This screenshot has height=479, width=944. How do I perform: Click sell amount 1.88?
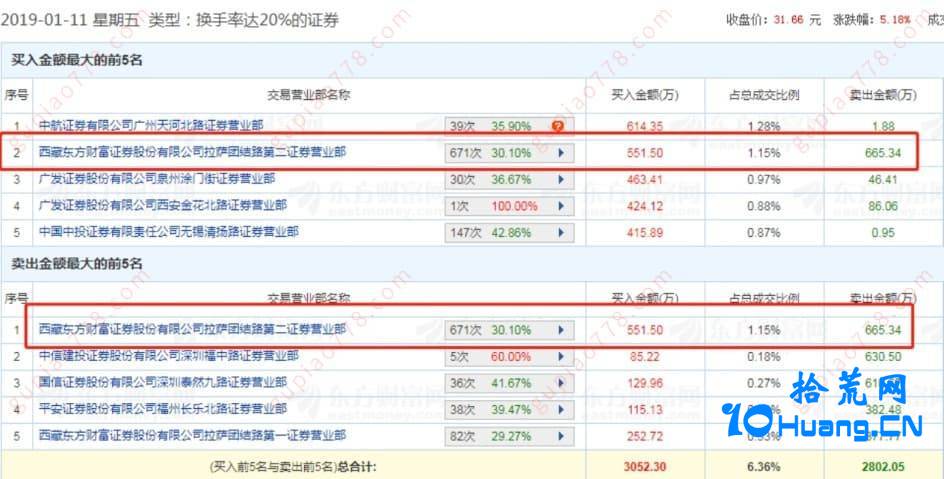click(883, 126)
